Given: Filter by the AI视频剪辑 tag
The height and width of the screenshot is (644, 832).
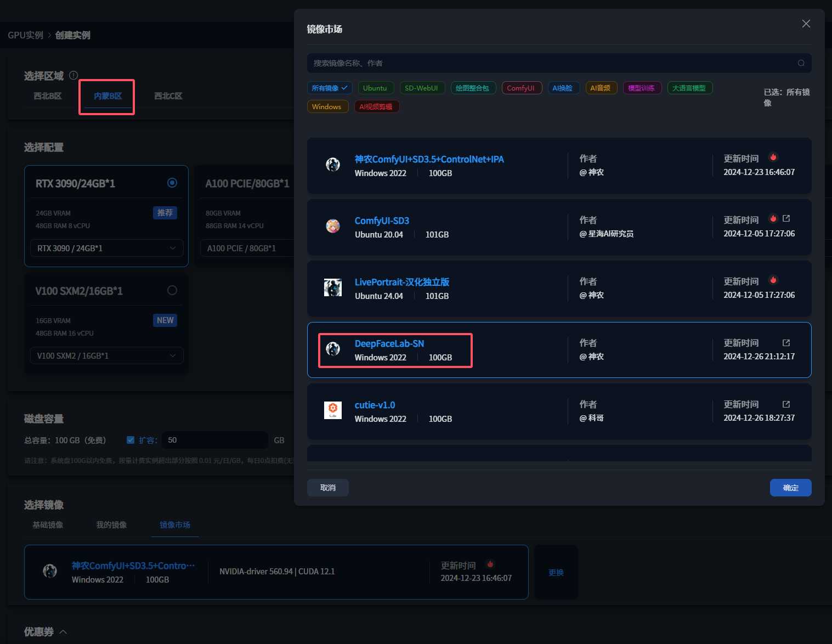Looking at the screenshot, I should (x=376, y=106).
